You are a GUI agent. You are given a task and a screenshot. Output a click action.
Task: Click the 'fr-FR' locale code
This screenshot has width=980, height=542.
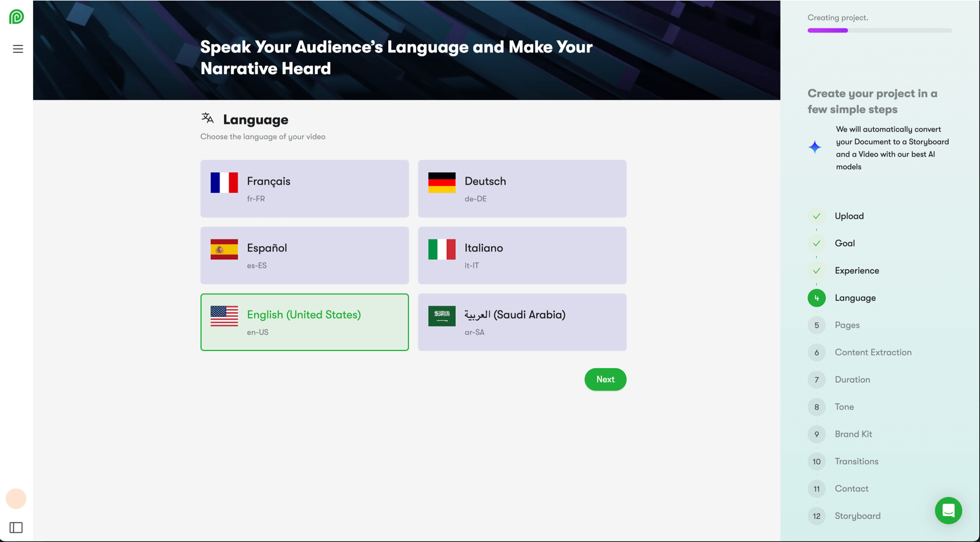(x=256, y=199)
